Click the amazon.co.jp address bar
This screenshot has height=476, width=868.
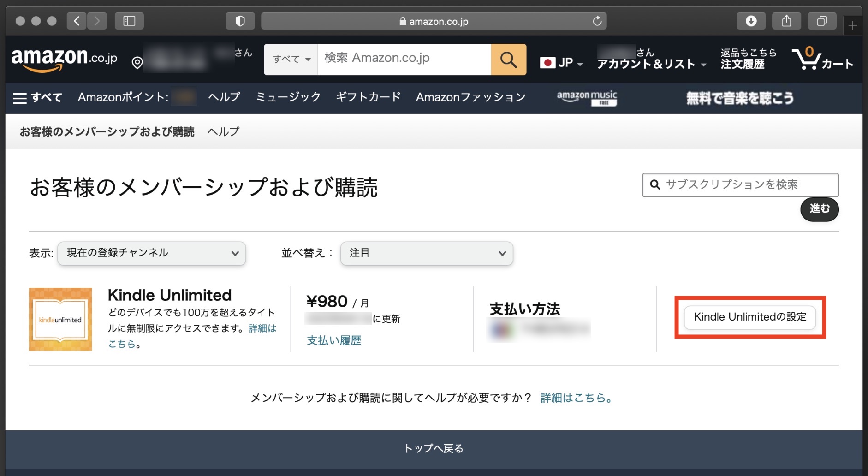[x=434, y=21]
